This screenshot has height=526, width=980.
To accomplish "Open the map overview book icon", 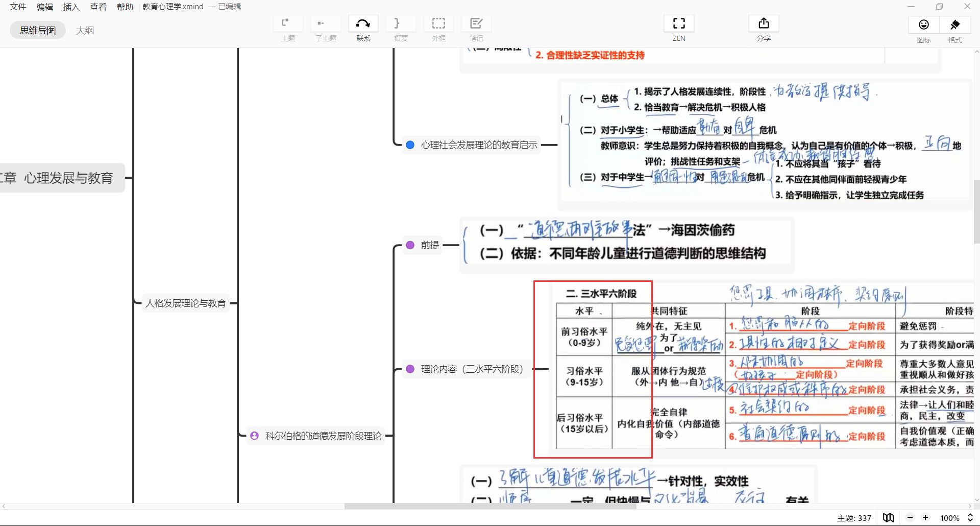I will click(x=889, y=518).
